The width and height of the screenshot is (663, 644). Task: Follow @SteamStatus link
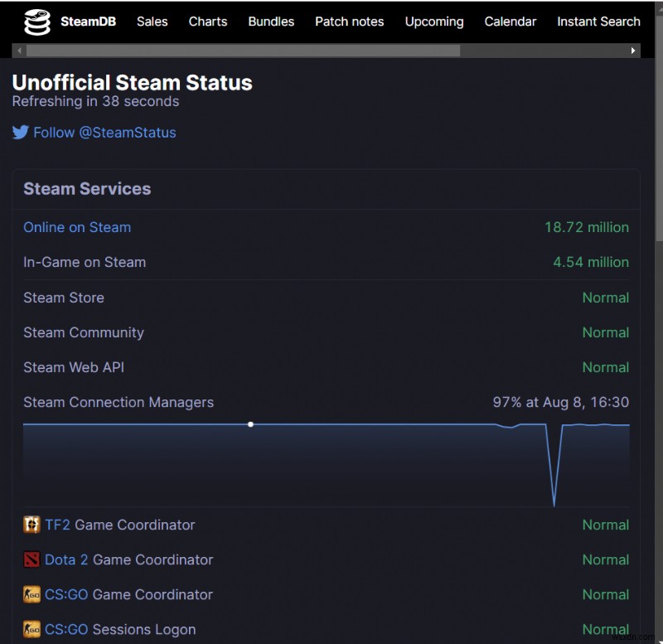point(104,133)
